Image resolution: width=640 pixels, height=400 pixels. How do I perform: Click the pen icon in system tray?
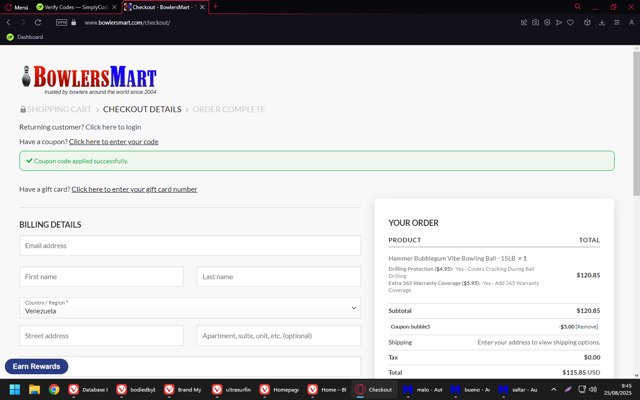click(x=568, y=389)
